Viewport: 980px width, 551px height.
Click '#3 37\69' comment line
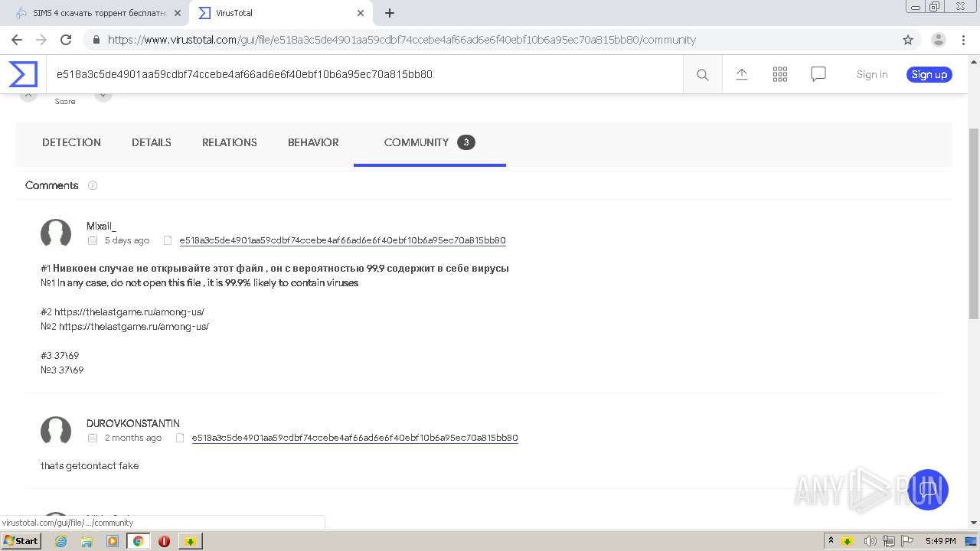(x=60, y=356)
